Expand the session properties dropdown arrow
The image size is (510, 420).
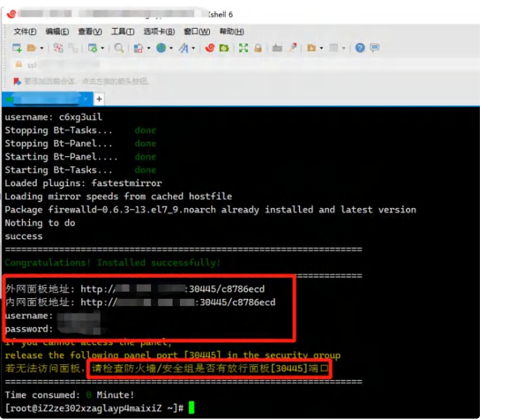tap(102, 48)
